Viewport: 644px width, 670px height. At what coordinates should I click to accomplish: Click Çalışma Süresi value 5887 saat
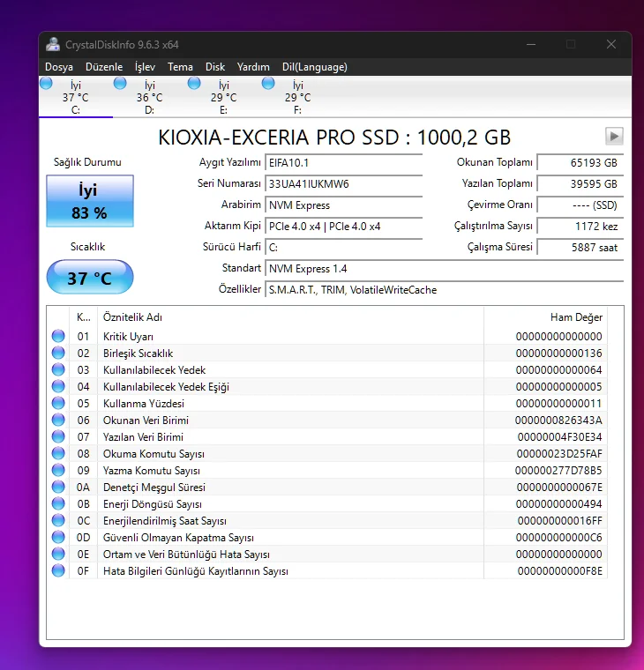click(x=580, y=248)
